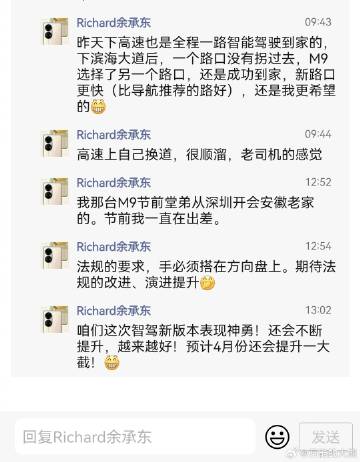Select the message about 智驾新版本表现神勇

(203, 347)
